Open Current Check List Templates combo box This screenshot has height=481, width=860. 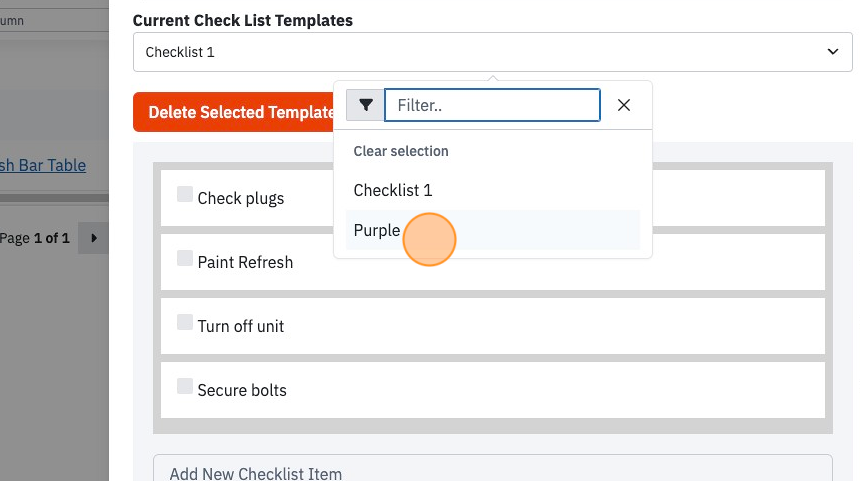point(492,52)
